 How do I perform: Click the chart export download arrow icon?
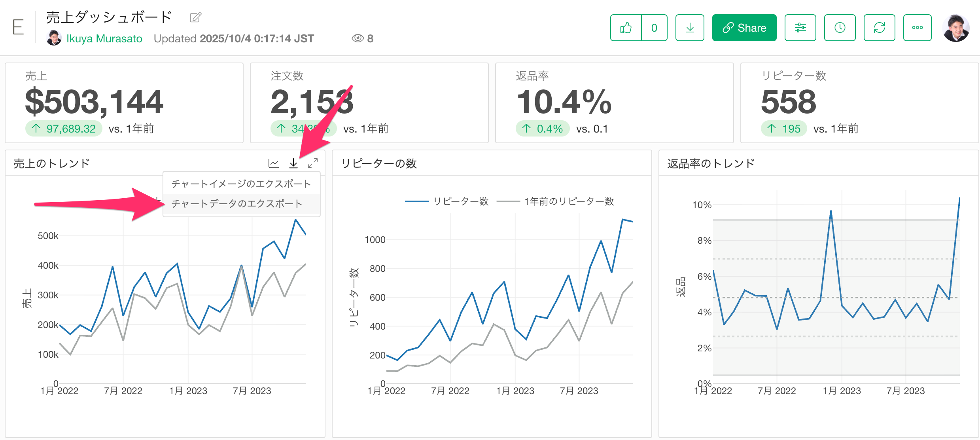(x=293, y=163)
